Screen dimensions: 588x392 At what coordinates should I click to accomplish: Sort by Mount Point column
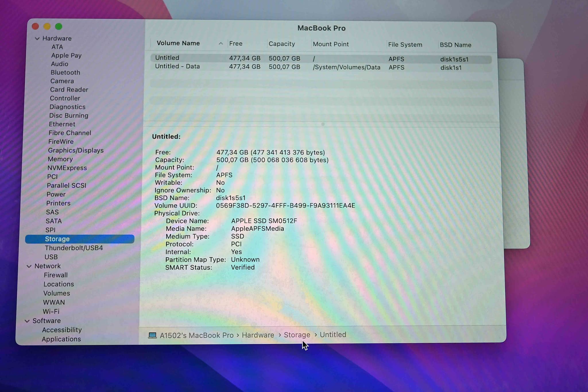pyautogui.click(x=331, y=44)
